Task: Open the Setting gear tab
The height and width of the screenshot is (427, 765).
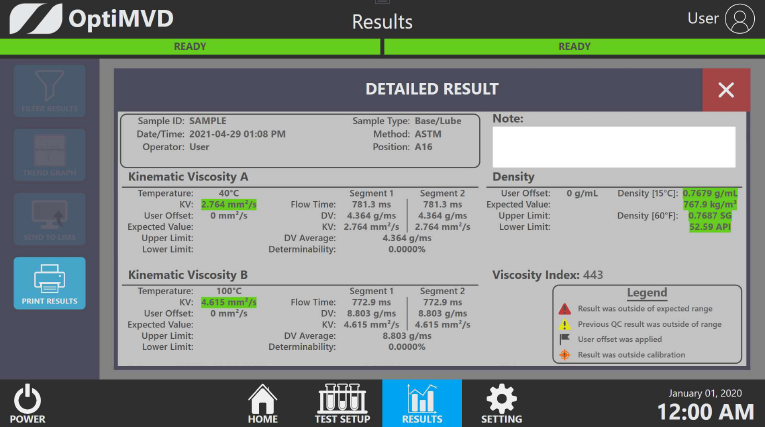Action: coord(502,404)
